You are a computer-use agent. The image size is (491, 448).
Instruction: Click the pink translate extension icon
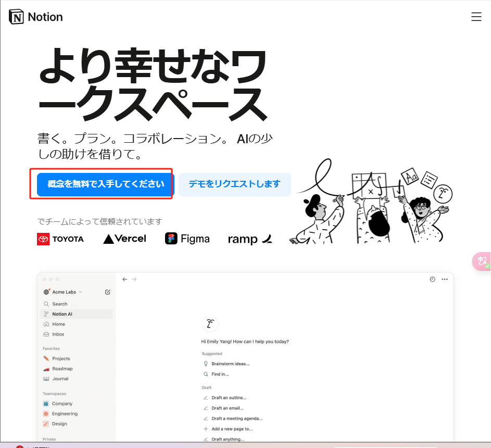point(482,262)
